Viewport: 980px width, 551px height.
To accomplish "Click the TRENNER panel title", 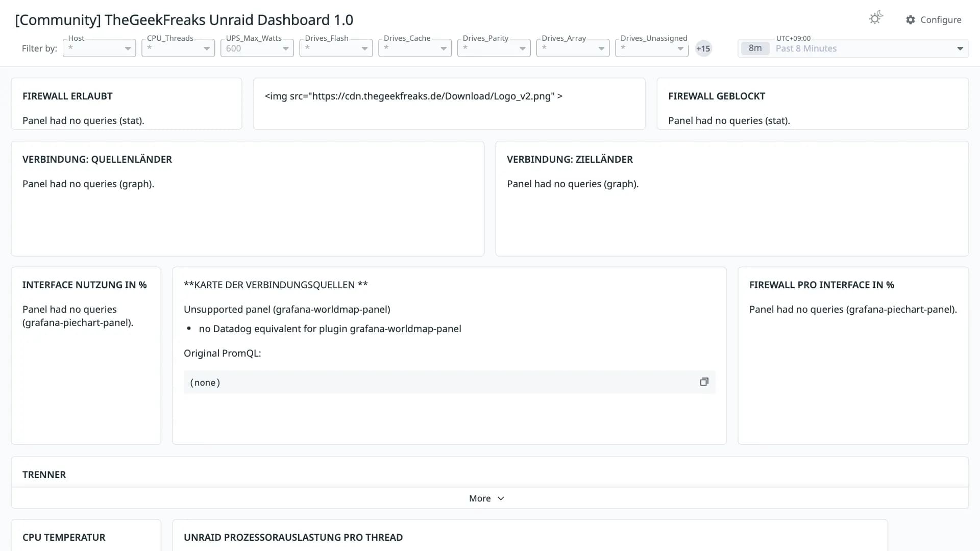I will click(x=44, y=474).
